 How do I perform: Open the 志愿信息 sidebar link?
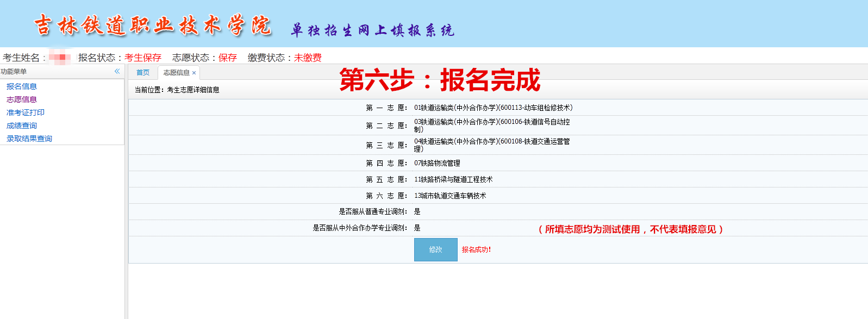click(22, 99)
